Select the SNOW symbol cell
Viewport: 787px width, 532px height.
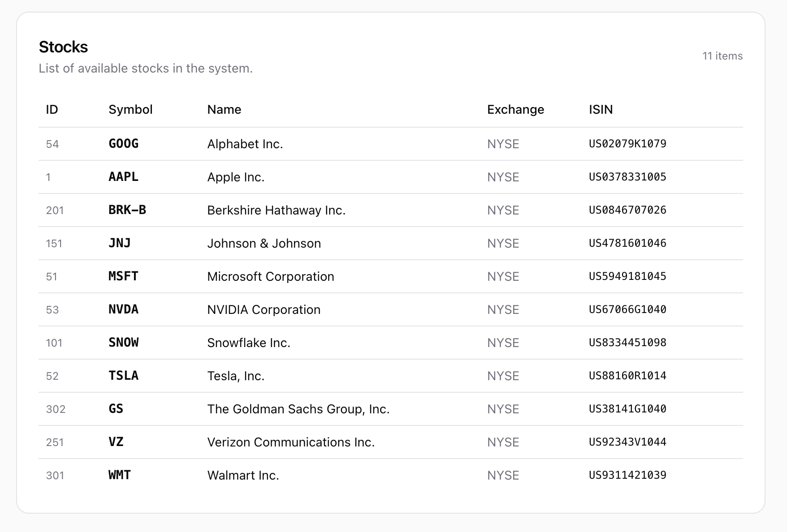coord(124,343)
